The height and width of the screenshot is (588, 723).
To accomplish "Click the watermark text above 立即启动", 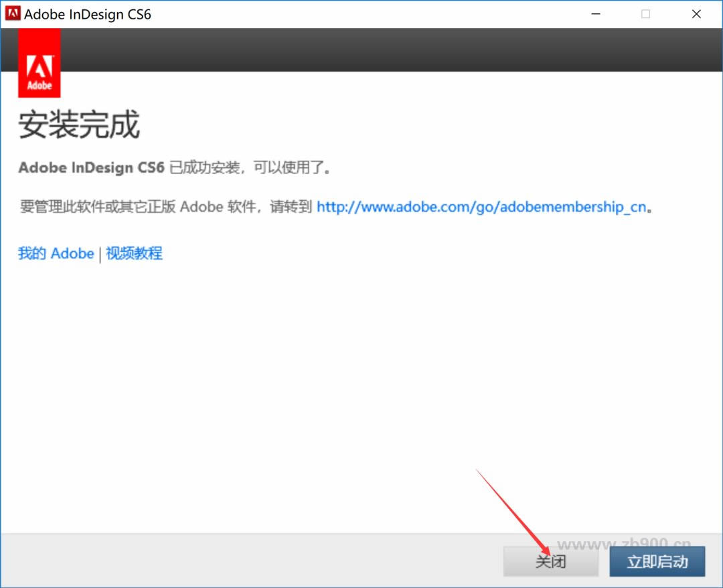I will pyautogui.click(x=623, y=543).
